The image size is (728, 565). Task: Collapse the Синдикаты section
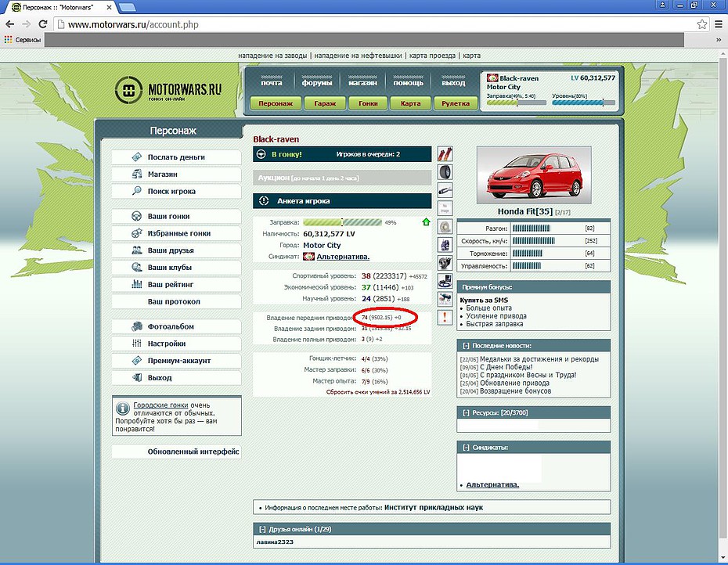(x=466, y=448)
